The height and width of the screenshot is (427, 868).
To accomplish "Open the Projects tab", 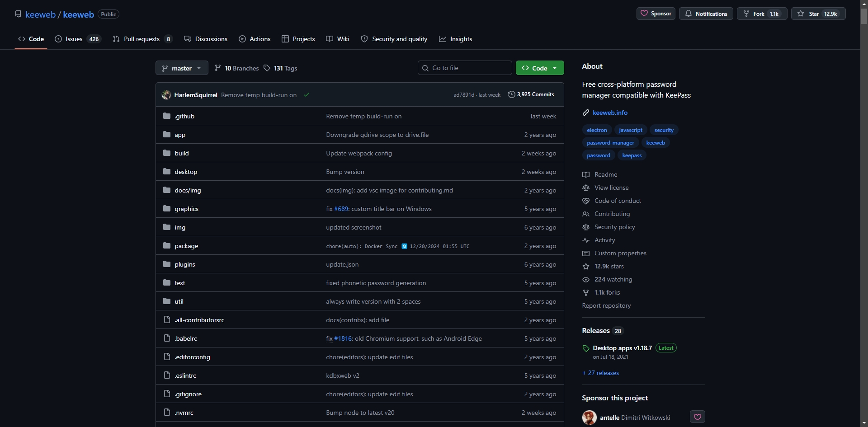I will 298,39.
